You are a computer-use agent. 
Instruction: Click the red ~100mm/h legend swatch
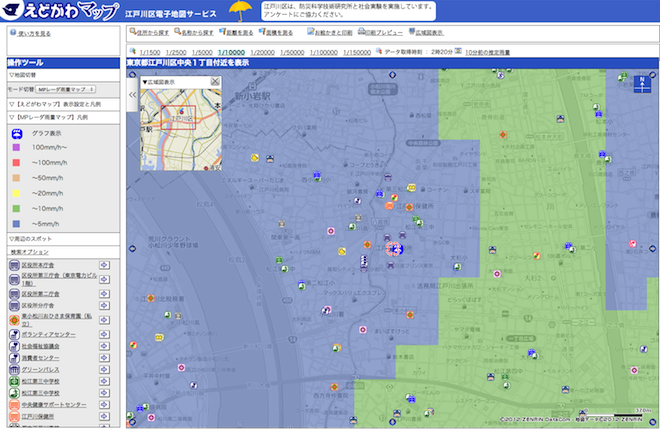(16, 163)
